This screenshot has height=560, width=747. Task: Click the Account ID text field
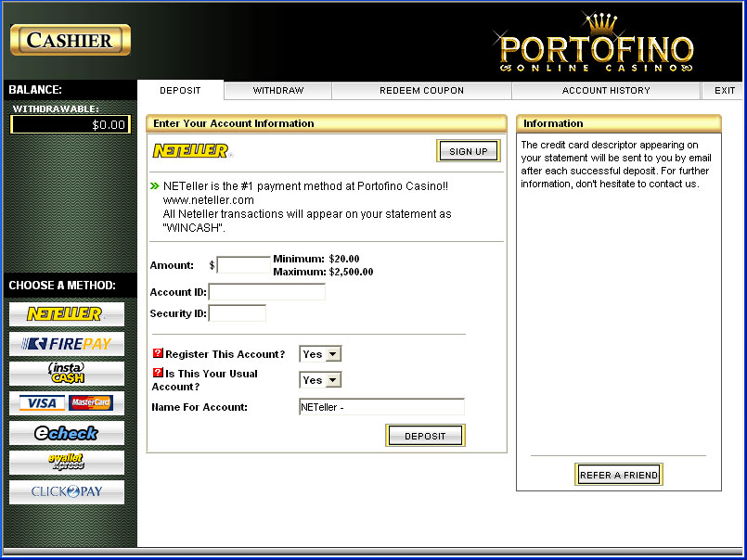[267, 292]
